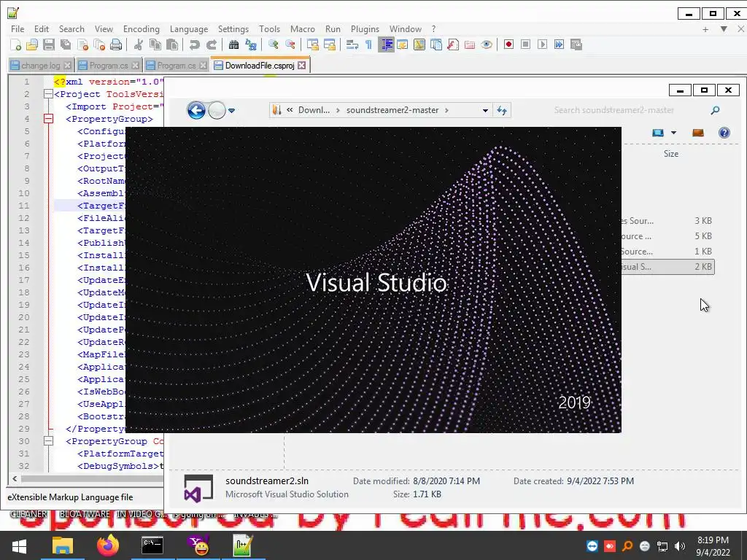The width and height of the screenshot is (747, 560).
Task: Click the Copy toolbar icon
Action: (x=155, y=44)
